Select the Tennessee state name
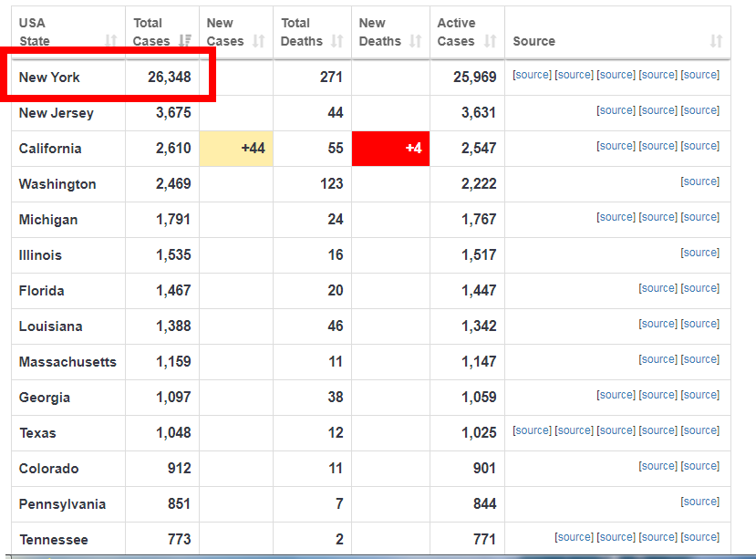The width and height of the screenshot is (756, 559). 54,540
